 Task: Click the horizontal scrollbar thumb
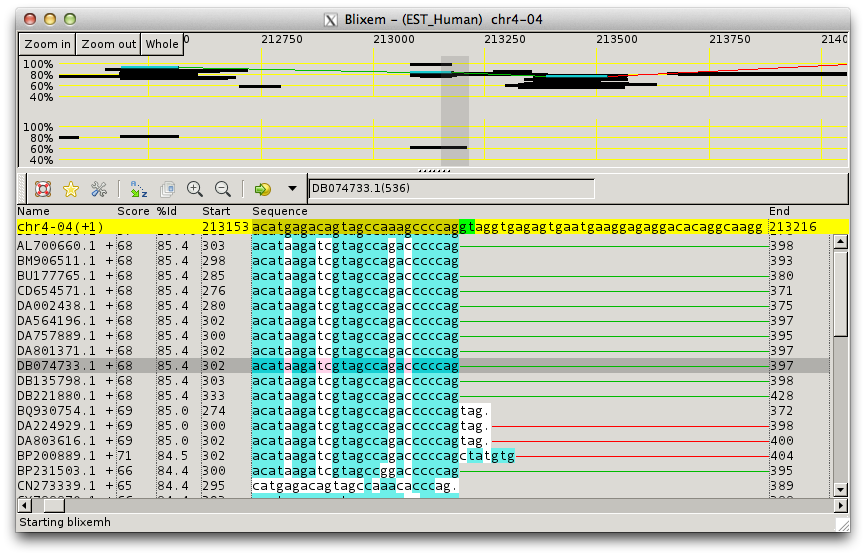(55, 505)
